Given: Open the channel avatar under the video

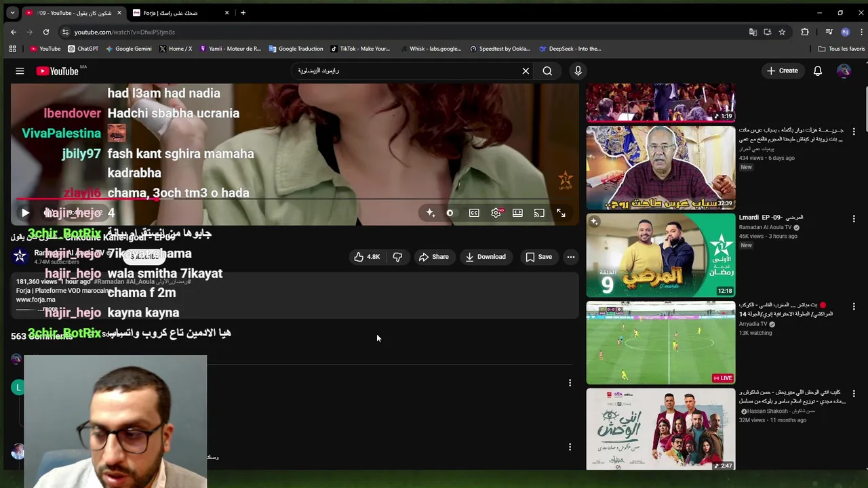Looking at the screenshot, I should click(20, 256).
